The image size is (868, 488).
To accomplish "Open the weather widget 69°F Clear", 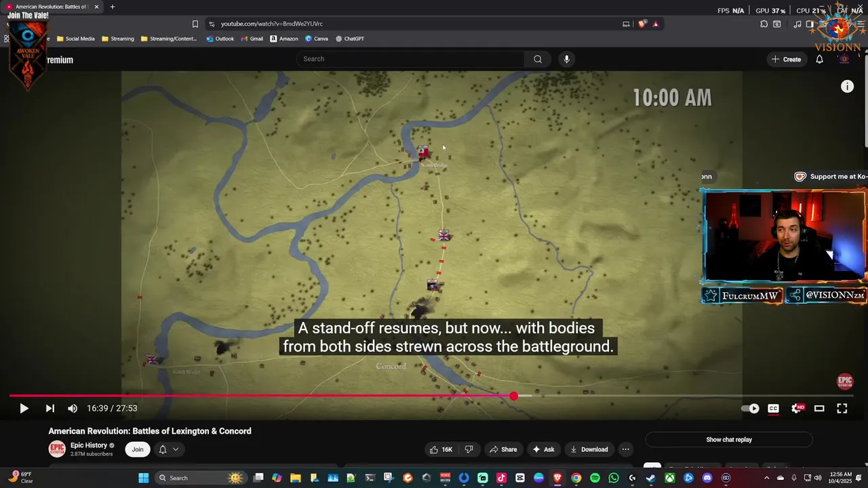I will point(20,477).
